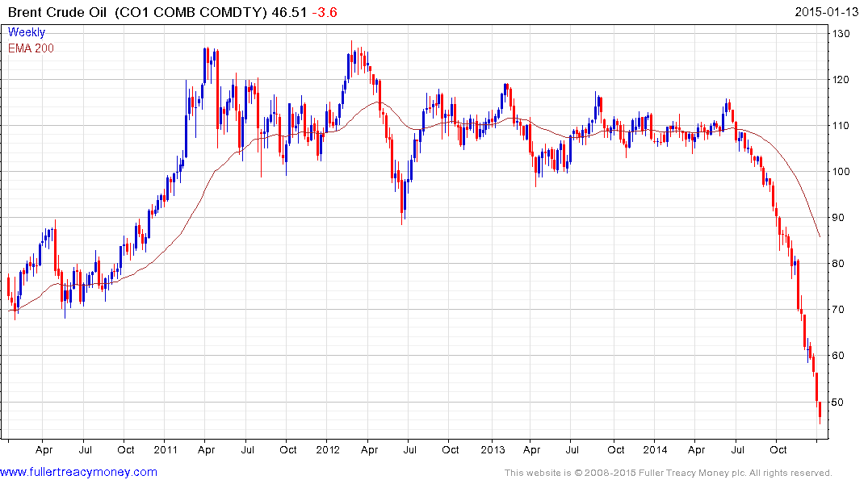The height and width of the screenshot is (484, 868).
Task: Click the 'Weekly' interval label
Action: (x=27, y=32)
